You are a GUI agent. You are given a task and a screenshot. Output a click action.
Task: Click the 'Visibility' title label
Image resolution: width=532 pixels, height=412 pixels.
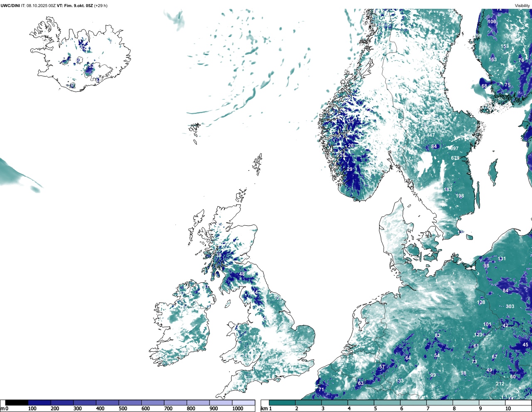(522, 5)
